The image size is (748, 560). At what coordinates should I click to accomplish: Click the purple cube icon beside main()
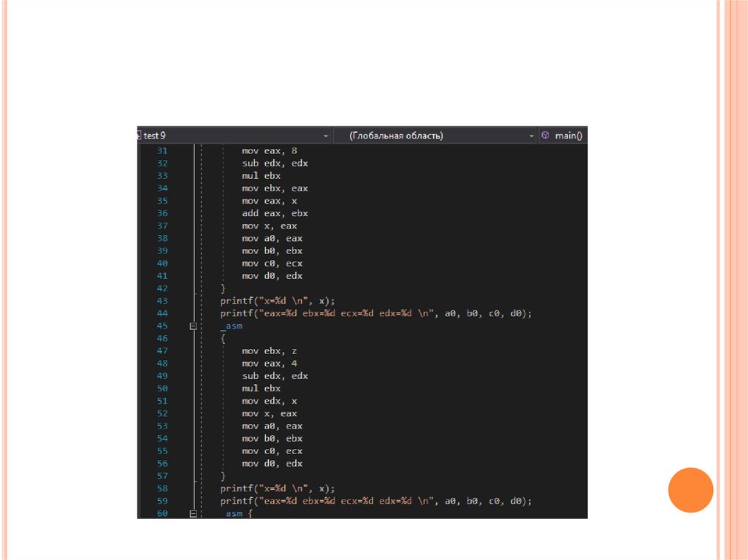[x=545, y=135]
